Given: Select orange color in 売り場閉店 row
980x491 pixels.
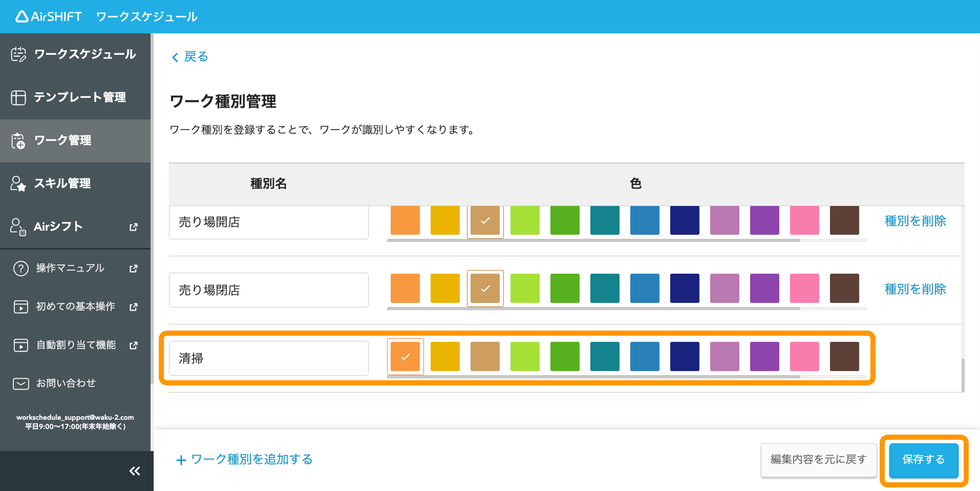Looking at the screenshot, I should click(x=406, y=289).
